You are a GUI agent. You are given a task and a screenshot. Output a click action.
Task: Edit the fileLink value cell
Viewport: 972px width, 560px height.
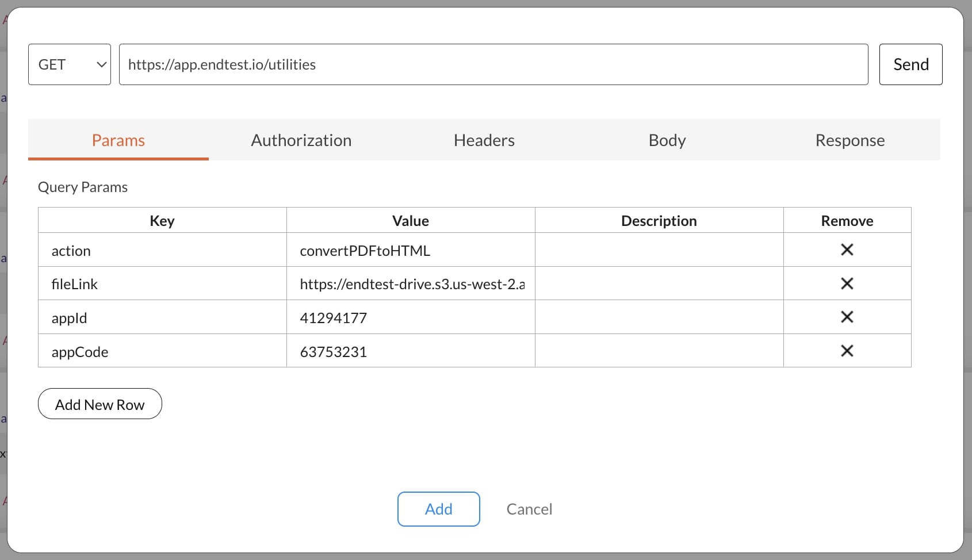[410, 283]
